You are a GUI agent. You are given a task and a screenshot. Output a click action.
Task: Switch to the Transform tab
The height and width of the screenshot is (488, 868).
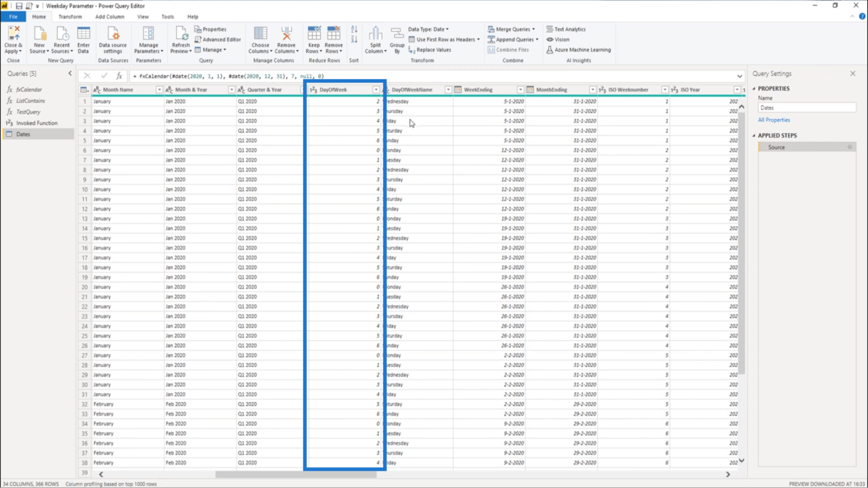[70, 17]
